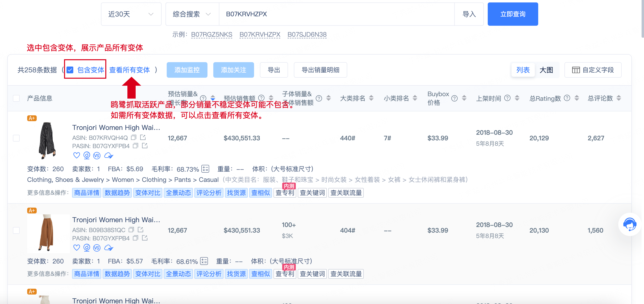This screenshot has height=304, width=644.
Task: Click monitor target icon for first product
Action: 86,155
